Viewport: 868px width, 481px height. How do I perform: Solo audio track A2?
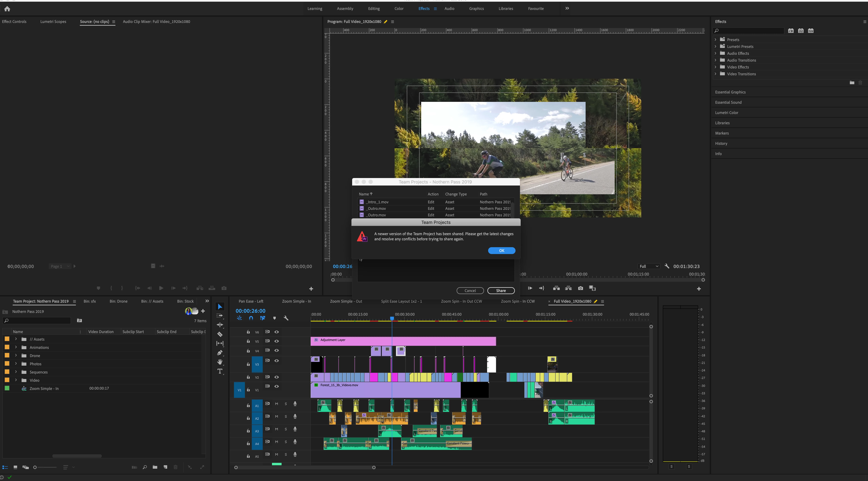point(286,416)
